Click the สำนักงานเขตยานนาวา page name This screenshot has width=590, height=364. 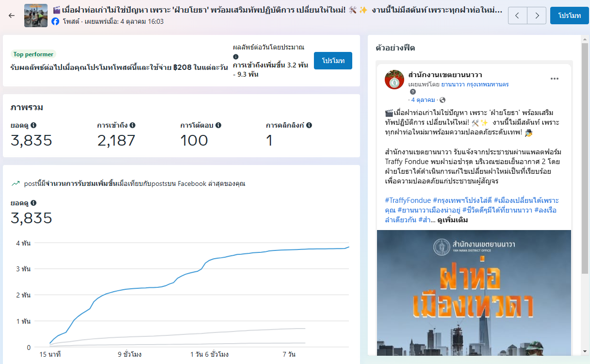(x=445, y=75)
